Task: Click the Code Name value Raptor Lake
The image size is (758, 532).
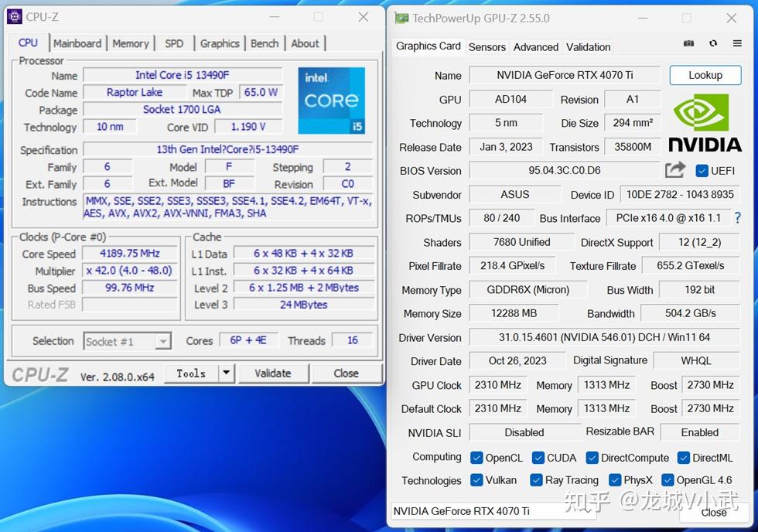Action: point(135,92)
